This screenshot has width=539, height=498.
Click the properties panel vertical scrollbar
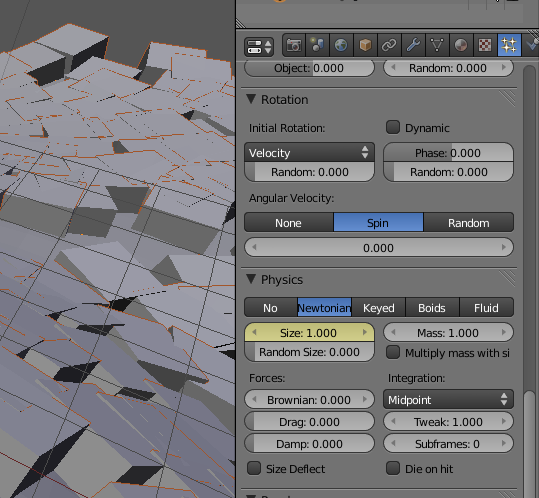tap(529, 444)
